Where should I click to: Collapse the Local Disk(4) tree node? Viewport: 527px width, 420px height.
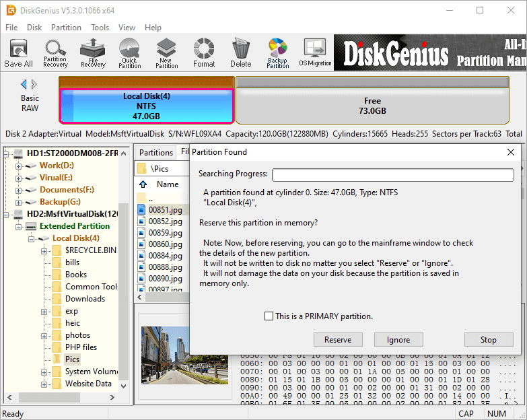(32, 238)
